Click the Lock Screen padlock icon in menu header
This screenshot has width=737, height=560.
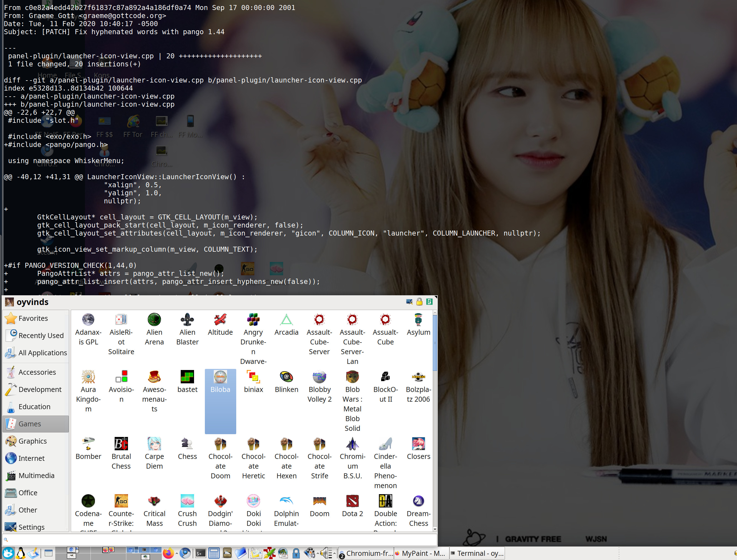pyautogui.click(x=419, y=302)
